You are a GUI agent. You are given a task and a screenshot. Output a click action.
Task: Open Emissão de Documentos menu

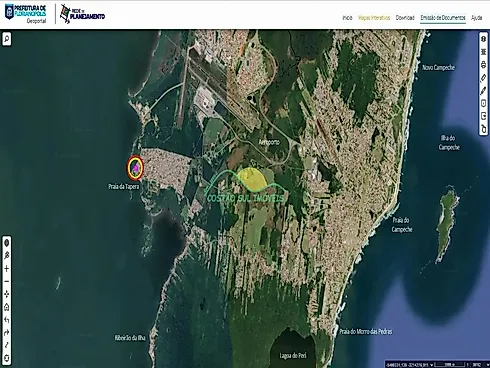tap(443, 18)
